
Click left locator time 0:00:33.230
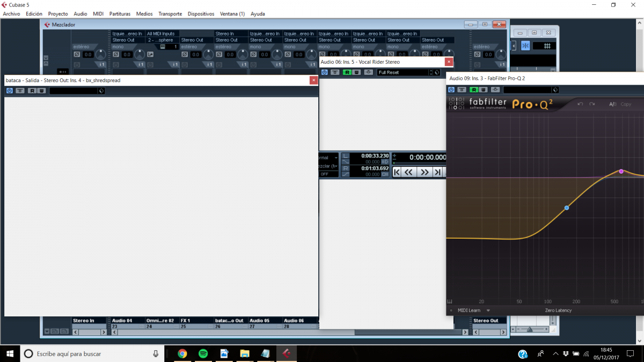point(375,156)
